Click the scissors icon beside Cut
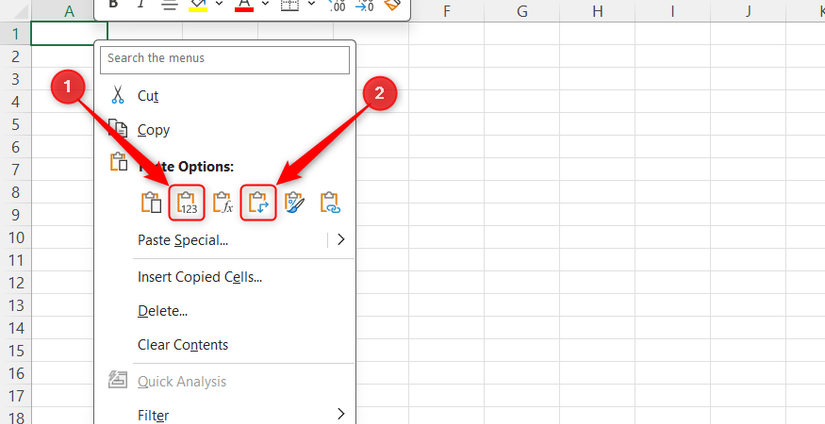825x424 pixels. (x=117, y=95)
